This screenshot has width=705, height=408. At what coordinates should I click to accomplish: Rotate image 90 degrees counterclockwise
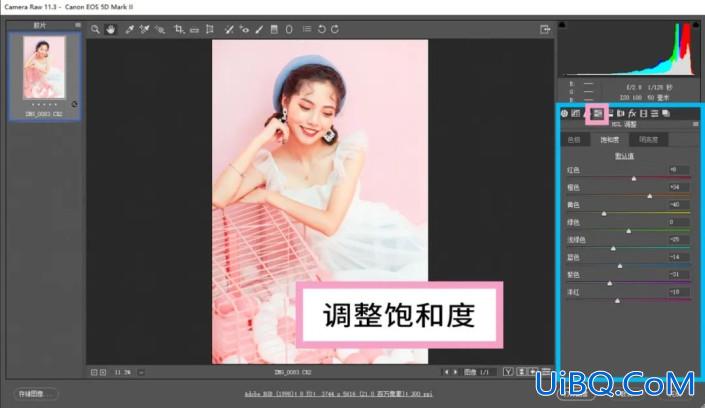(321, 29)
